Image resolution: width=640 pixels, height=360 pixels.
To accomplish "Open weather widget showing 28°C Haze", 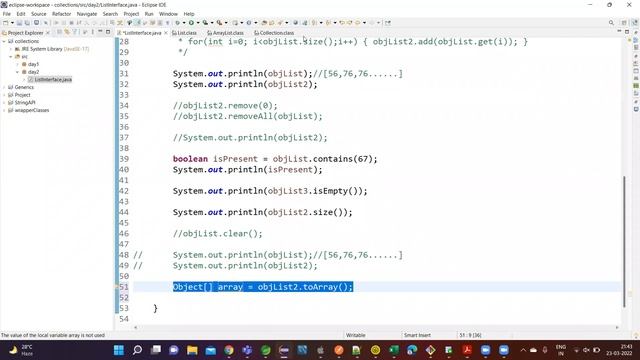I will (21, 350).
